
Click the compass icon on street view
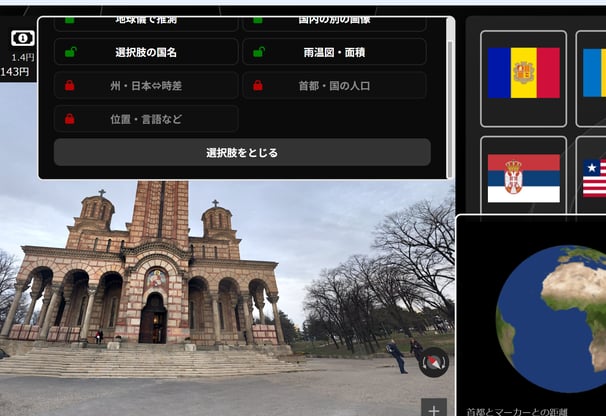click(434, 362)
